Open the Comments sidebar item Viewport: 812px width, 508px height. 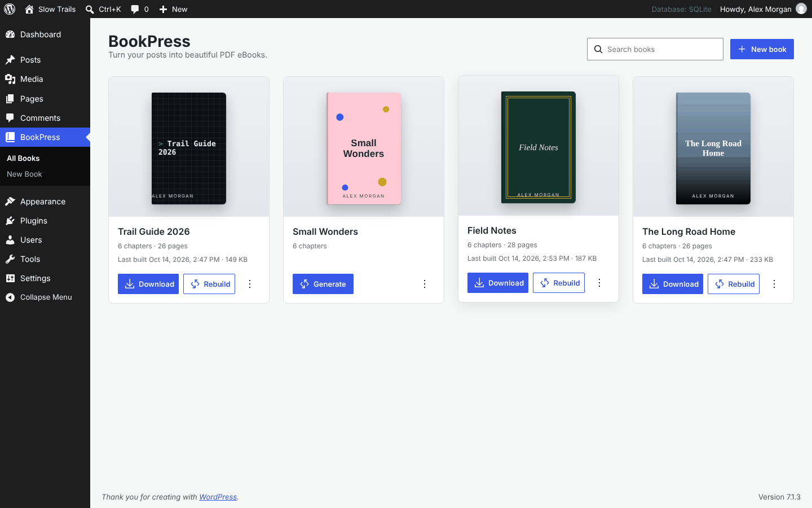pyautogui.click(x=45, y=118)
